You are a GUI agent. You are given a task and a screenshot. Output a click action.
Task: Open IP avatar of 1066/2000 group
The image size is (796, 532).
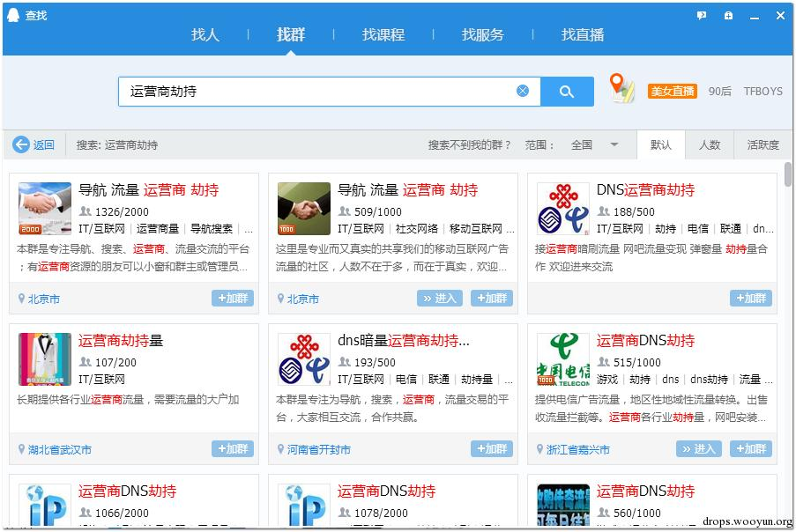(45, 505)
